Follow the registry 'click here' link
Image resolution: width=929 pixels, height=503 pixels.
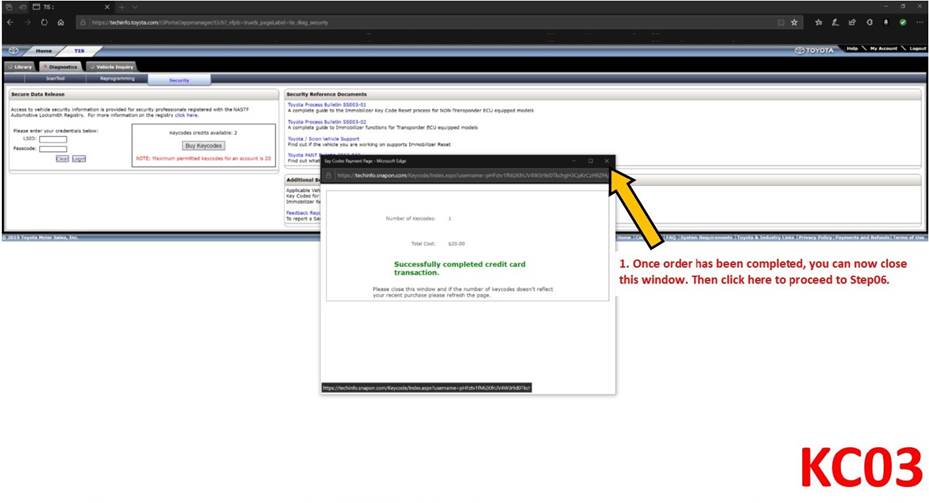(186, 116)
